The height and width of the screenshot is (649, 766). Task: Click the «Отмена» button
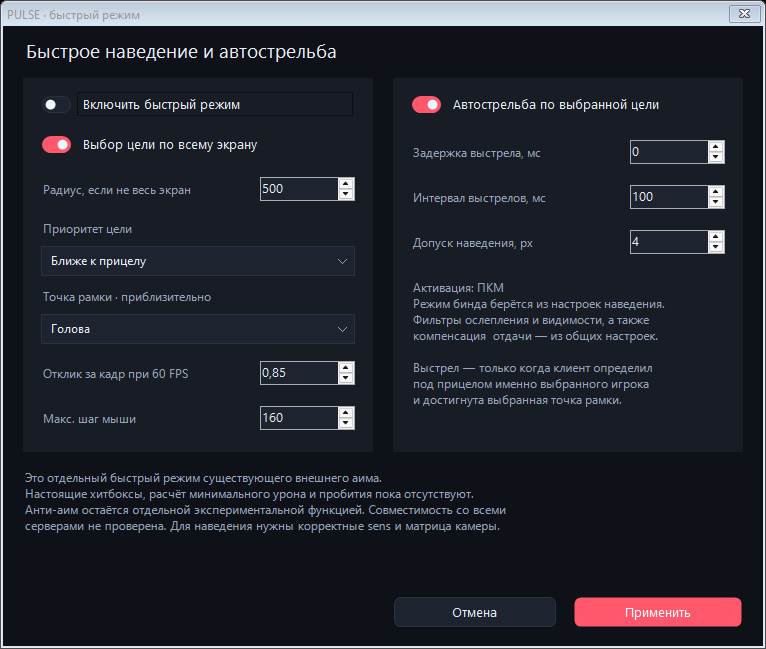(474, 612)
